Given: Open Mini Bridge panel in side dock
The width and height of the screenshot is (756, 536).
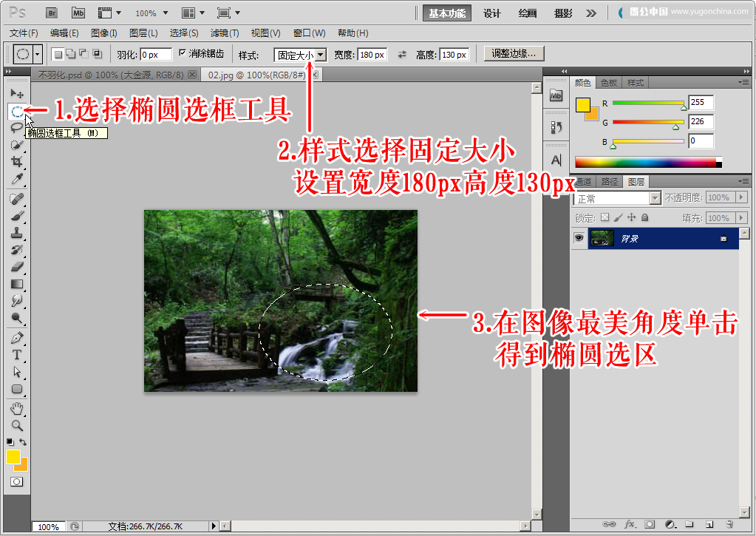Looking at the screenshot, I should click(x=556, y=95).
